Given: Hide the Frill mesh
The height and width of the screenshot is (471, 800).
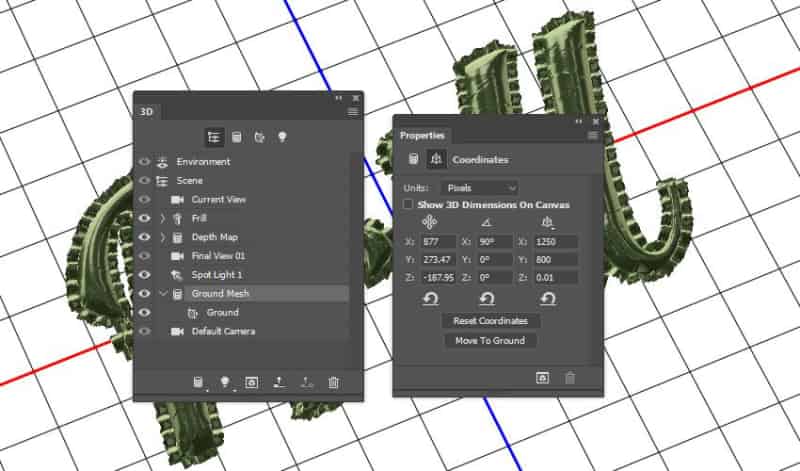Looking at the screenshot, I should (x=144, y=218).
